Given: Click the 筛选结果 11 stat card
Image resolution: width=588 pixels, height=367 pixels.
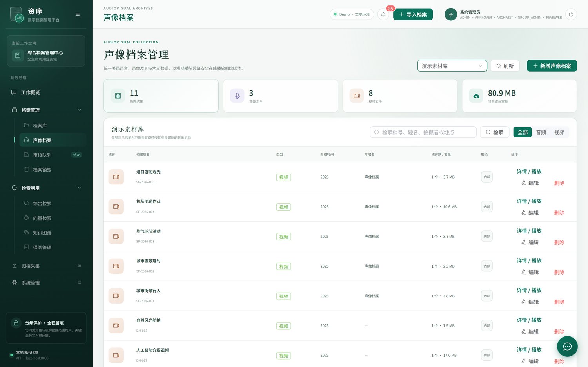Looking at the screenshot, I should point(161,96).
